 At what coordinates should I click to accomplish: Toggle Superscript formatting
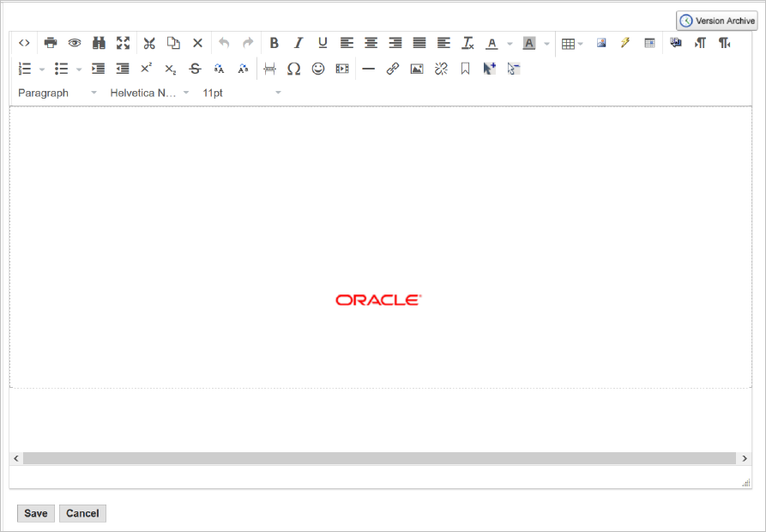pyautogui.click(x=146, y=69)
